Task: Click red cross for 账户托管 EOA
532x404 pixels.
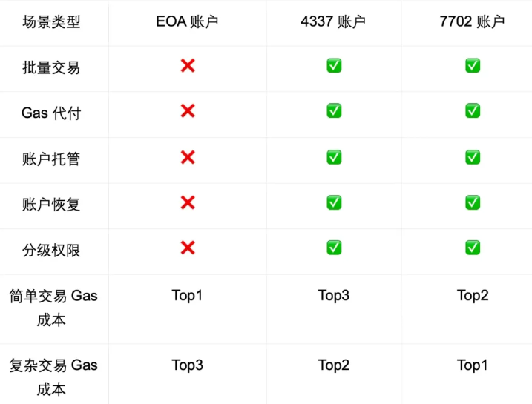Action: click(x=188, y=157)
